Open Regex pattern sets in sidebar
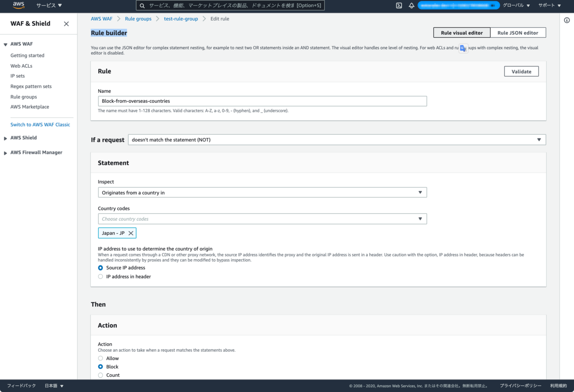Viewport: 574px width, 392px height. click(31, 87)
